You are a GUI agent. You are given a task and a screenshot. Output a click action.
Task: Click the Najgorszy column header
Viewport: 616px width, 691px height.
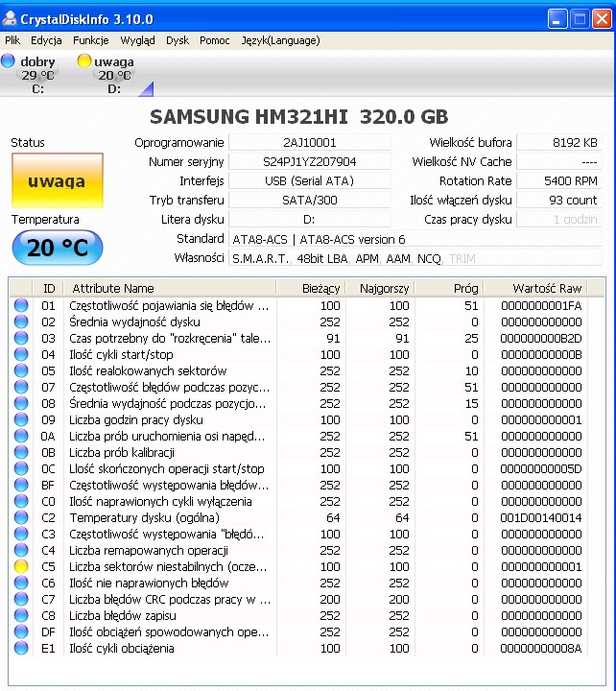tap(380, 288)
